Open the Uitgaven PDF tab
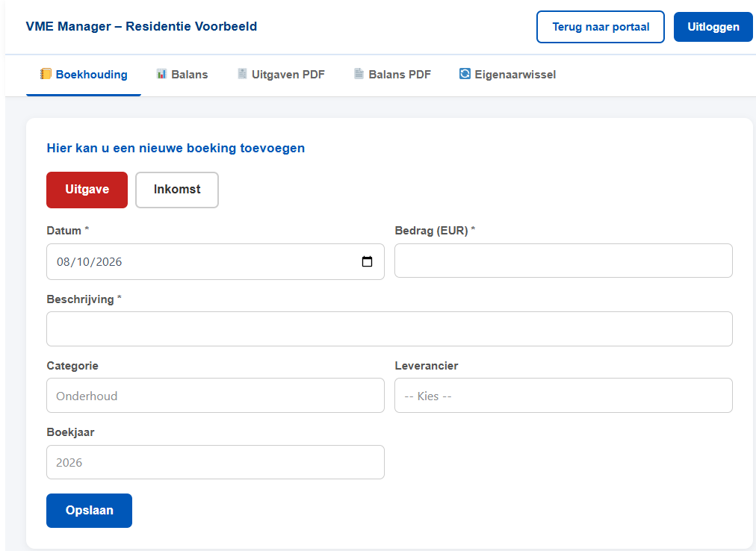756x551 pixels. pyautogui.click(x=281, y=75)
